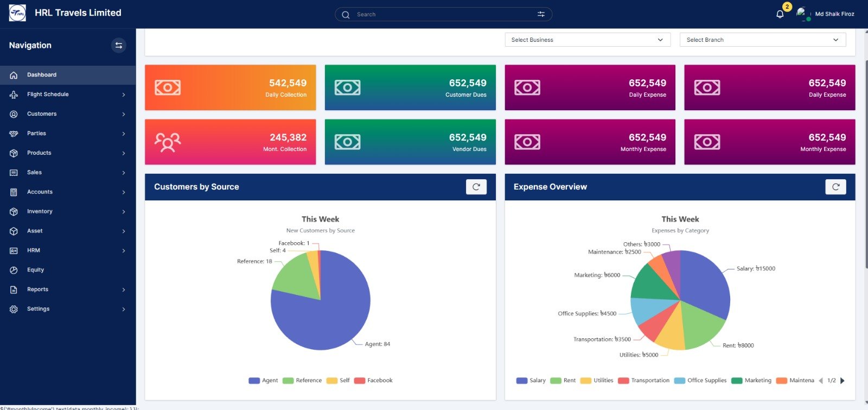Image resolution: width=868 pixels, height=410 pixels.
Task: Open the Equity menu item
Action: pos(68,270)
